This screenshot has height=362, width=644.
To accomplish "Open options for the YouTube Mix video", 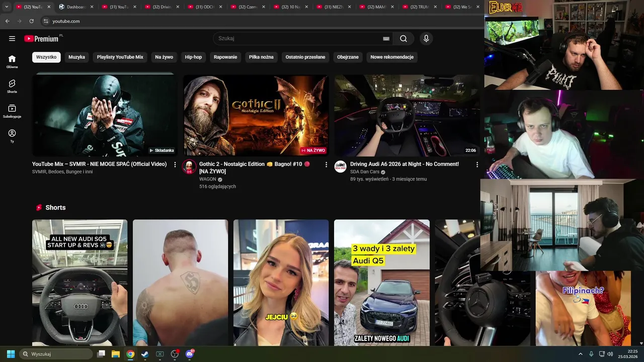I will tap(175, 164).
